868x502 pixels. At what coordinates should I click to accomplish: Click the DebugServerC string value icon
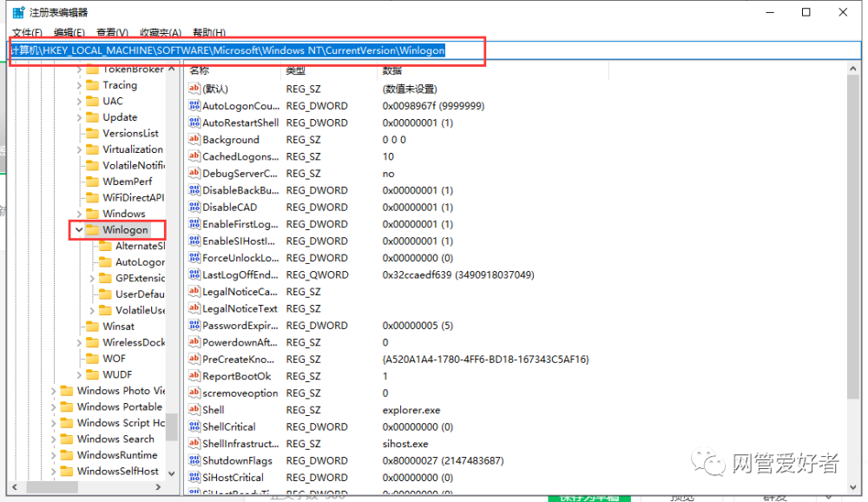[194, 173]
